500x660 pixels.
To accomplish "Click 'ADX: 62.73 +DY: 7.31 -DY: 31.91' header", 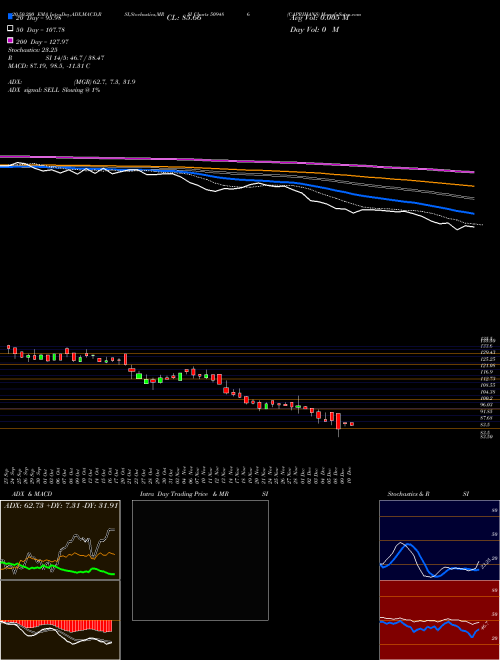I will (x=60, y=505).
